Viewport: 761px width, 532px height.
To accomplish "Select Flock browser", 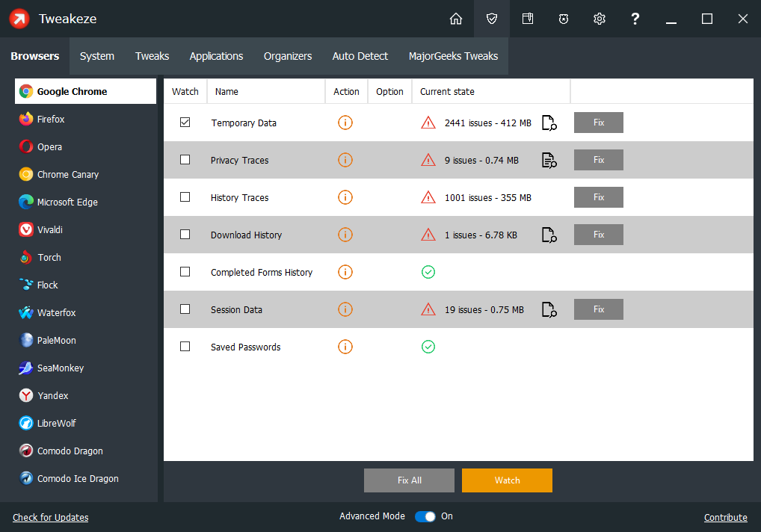I will pyautogui.click(x=85, y=285).
